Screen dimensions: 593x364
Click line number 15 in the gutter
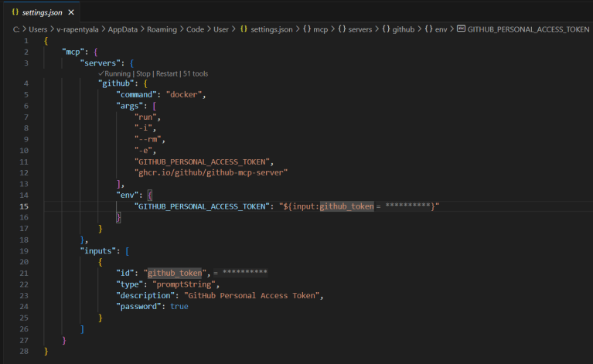point(26,206)
